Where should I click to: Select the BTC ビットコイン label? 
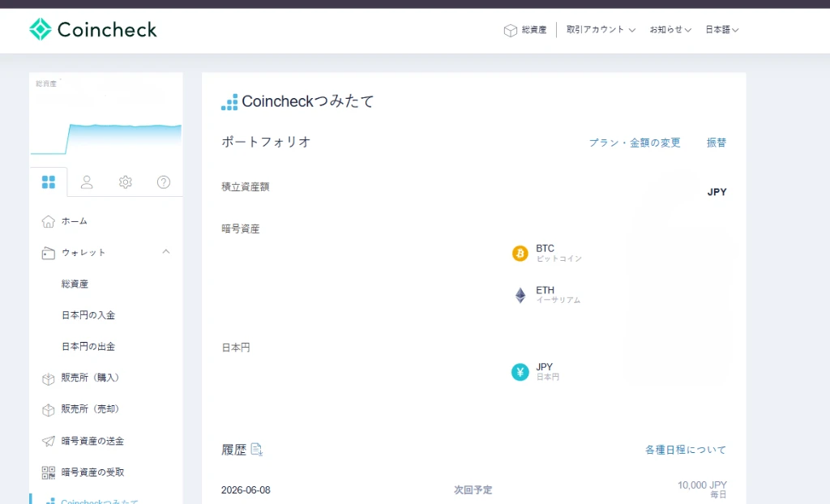[x=558, y=253]
